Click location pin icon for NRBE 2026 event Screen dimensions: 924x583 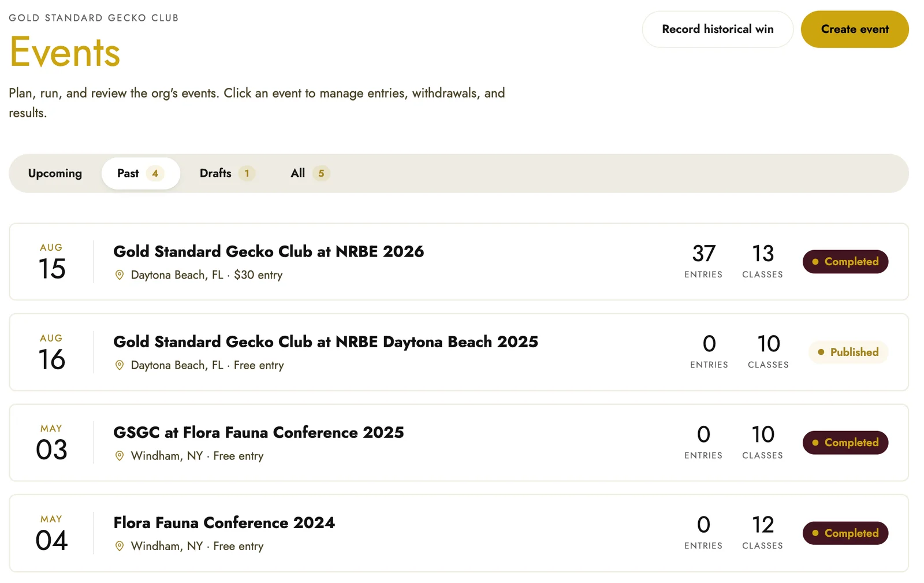point(120,275)
